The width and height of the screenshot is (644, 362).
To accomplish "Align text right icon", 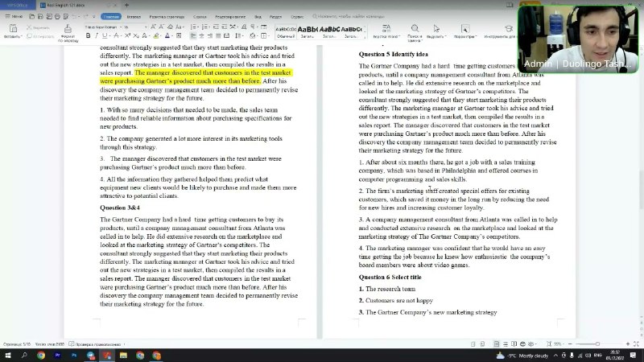I will (210, 36).
